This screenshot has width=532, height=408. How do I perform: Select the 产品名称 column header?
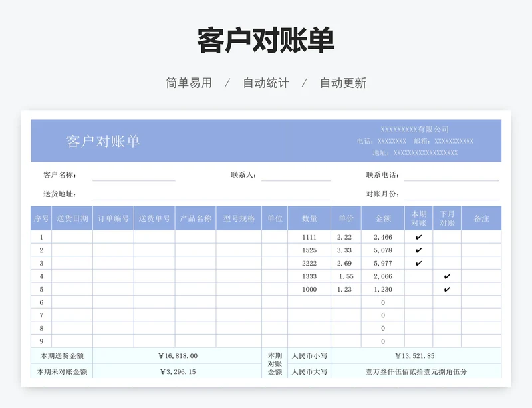click(196, 218)
